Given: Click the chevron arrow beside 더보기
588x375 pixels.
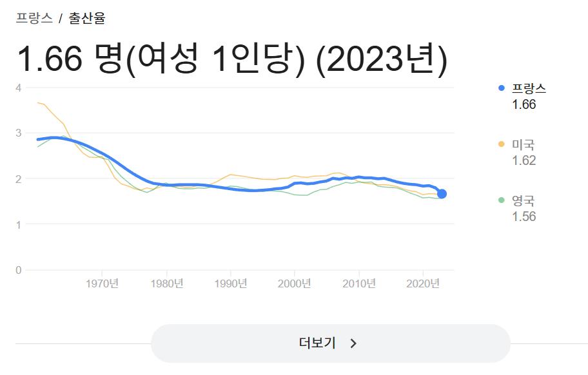Looking at the screenshot, I should tap(353, 343).
